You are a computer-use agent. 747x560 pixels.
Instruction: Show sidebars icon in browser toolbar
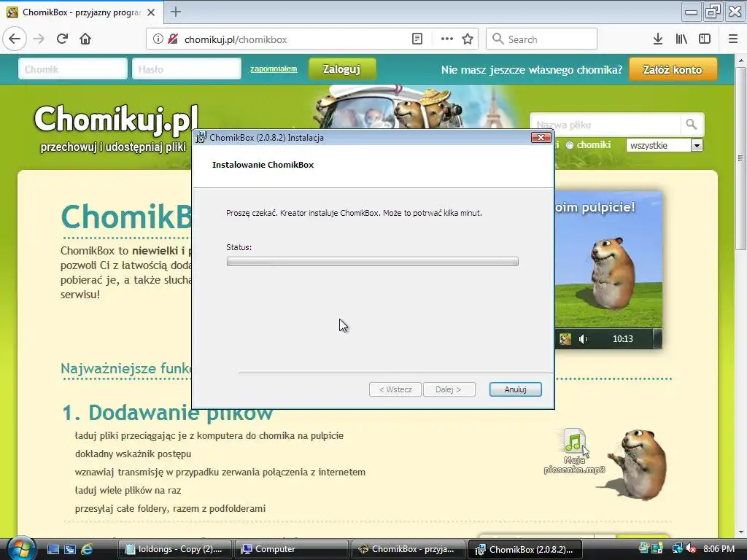pyautogui.click(x=705, y=39)
